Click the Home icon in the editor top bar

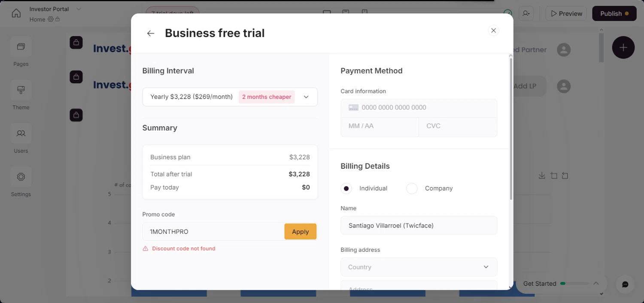(x=16, y=13)
